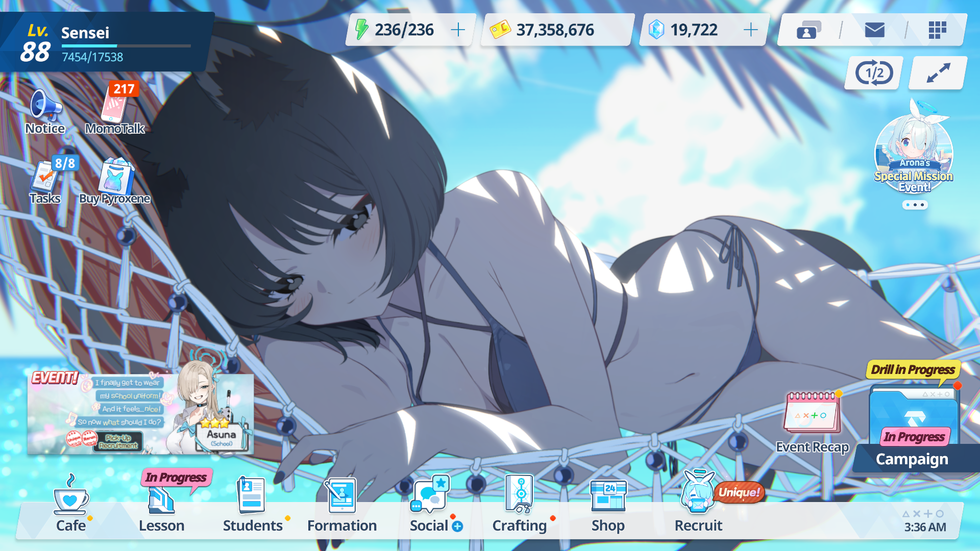Viewport: 980px width, 551px height.
Task: Open the Notice megaphone icon
Action: (x=45, y=111)
